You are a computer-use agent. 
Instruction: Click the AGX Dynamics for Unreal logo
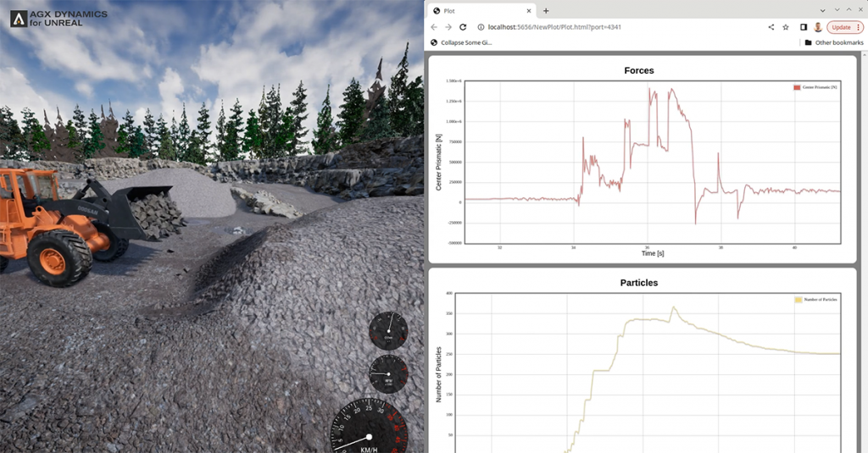(58, 19)
